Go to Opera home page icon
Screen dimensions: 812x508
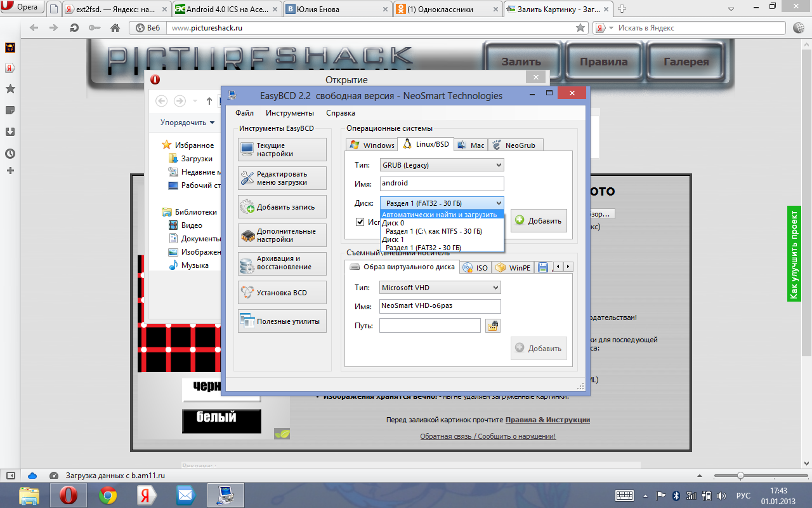(x=115, y=28)
